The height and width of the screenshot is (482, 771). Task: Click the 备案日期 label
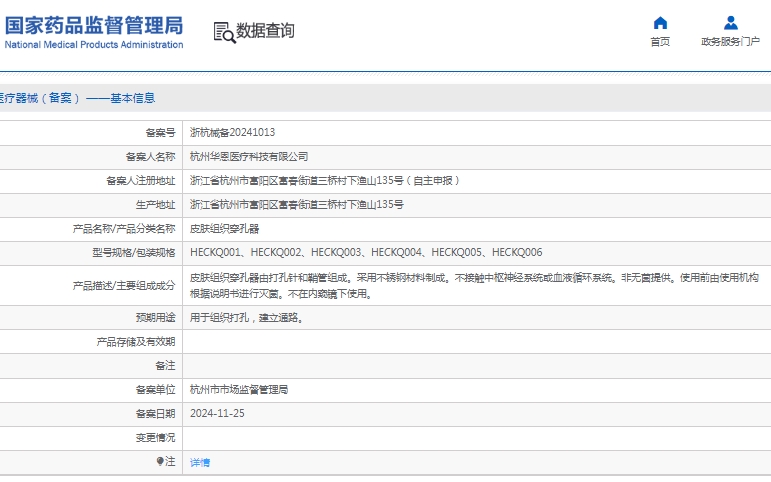pyautogui.click(x=155, y=414)
